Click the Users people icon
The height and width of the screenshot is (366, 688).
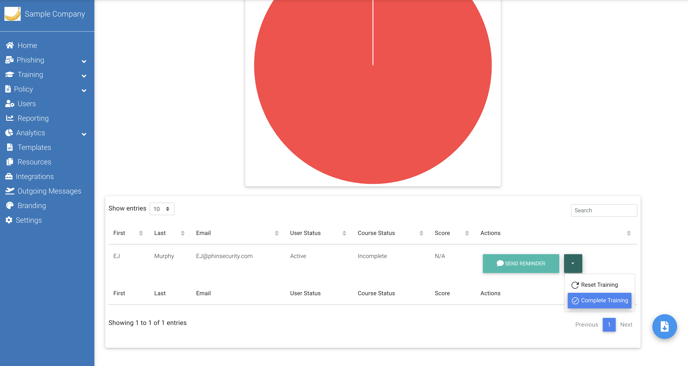[x=10, y=104]
